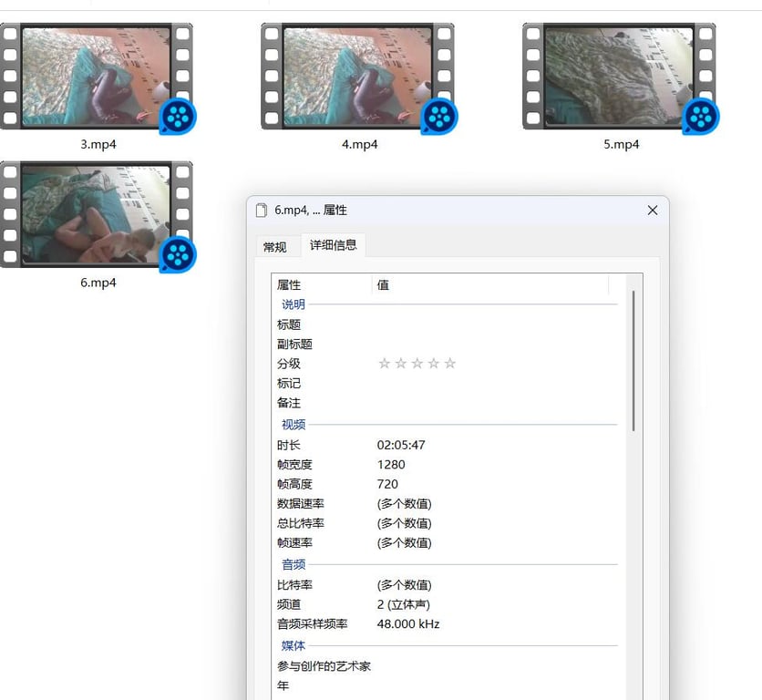Click the file icon in properties title bar

coord(262,210)
